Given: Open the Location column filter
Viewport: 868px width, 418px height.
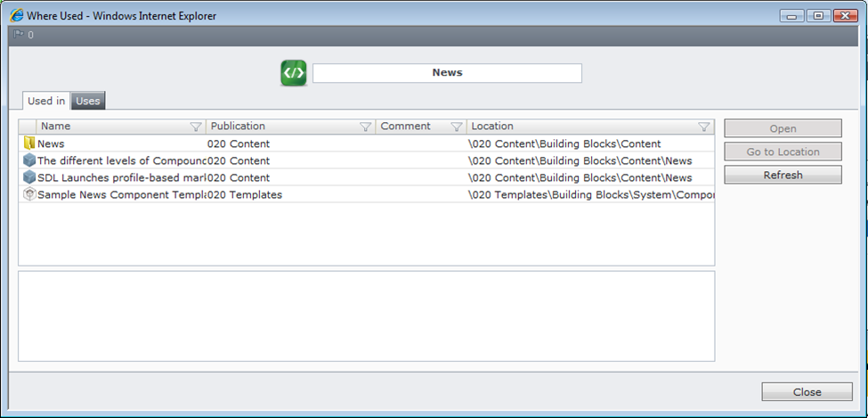Looking at the screenshot, I should coord(703,127).
